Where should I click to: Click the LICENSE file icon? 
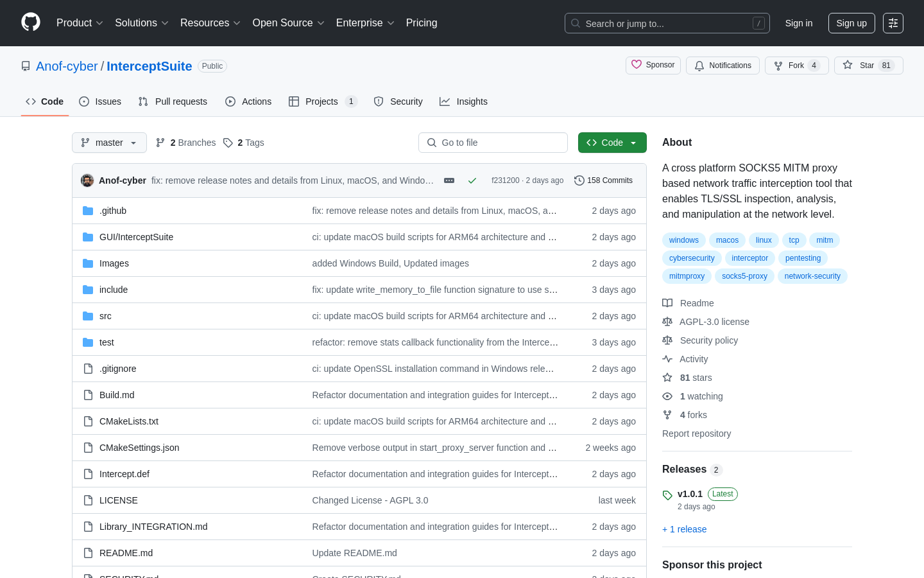point(88,500)
